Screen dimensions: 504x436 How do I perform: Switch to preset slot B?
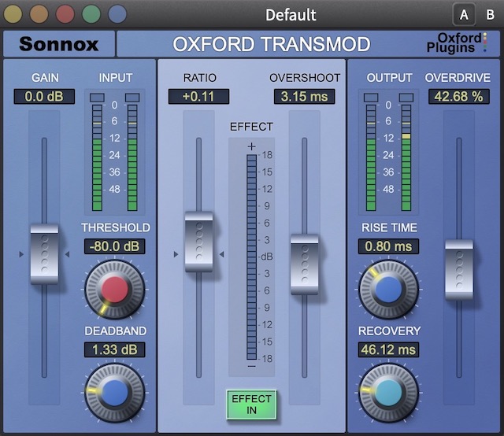pyautogui.click(x=489, y=14)
